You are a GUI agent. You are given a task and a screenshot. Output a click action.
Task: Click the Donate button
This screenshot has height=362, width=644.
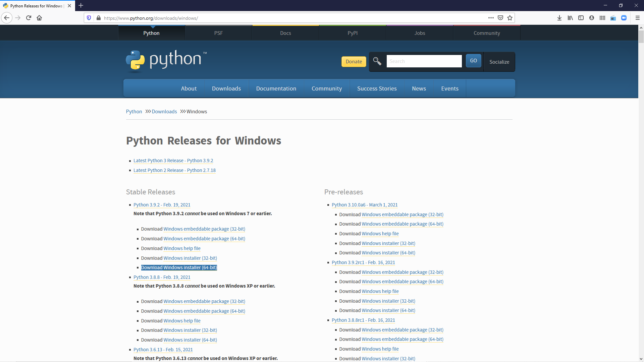click(354, 61)
